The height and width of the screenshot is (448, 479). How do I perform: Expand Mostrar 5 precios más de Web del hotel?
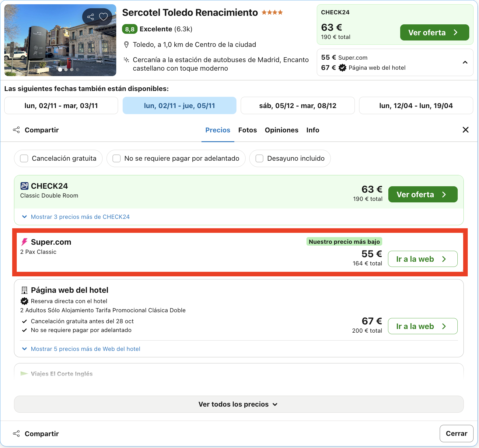[81, 349]
